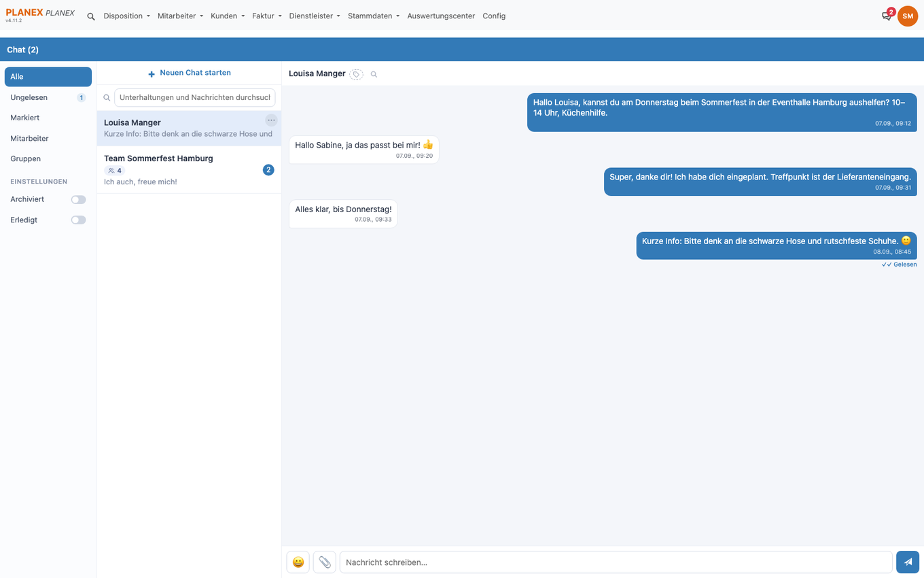Open the Kunden dropdown menu
Viewport: 924px width, 578px height.
[228, 16]
